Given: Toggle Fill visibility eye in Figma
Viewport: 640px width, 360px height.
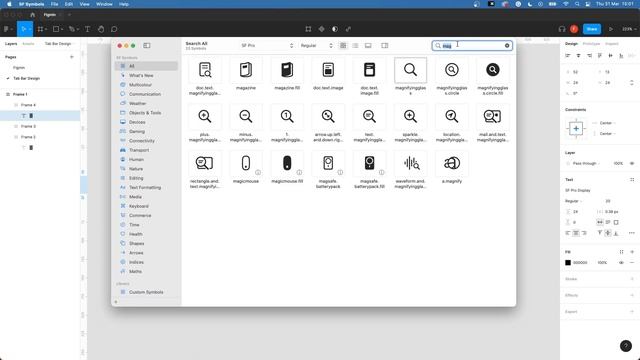Looking at the screenshot, I should pyautogui.click(x=621, y=262).
